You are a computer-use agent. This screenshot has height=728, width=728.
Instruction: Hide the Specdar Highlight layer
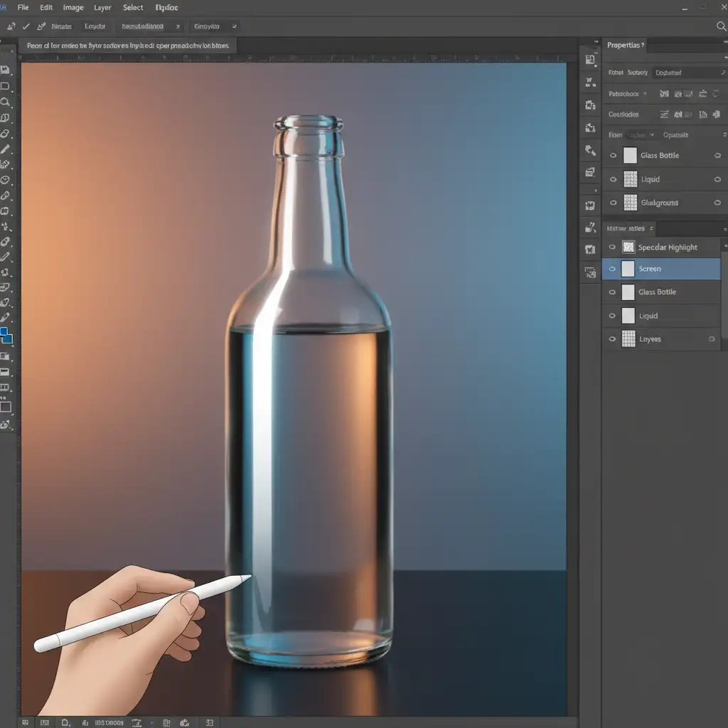click(612, 247)
